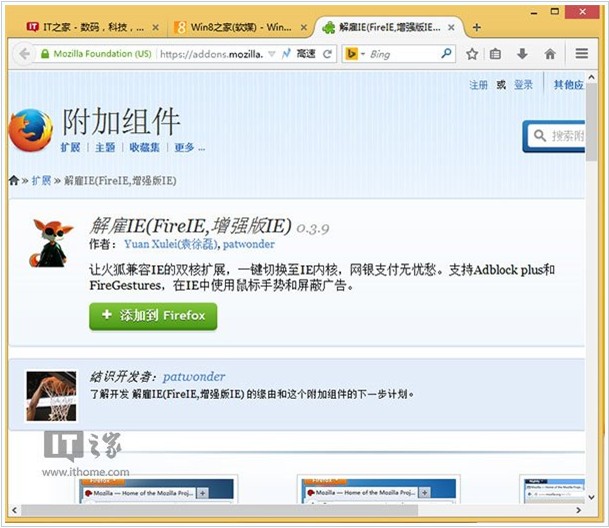The image size is (609, 528).
Task: Open the Firefox hamburger menu
Action: 581,54
